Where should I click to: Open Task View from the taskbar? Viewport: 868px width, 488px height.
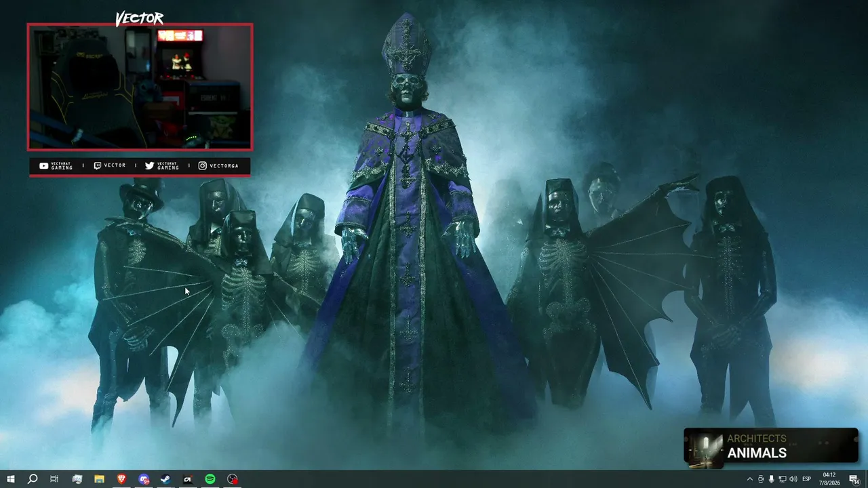(x=54, y=479)
